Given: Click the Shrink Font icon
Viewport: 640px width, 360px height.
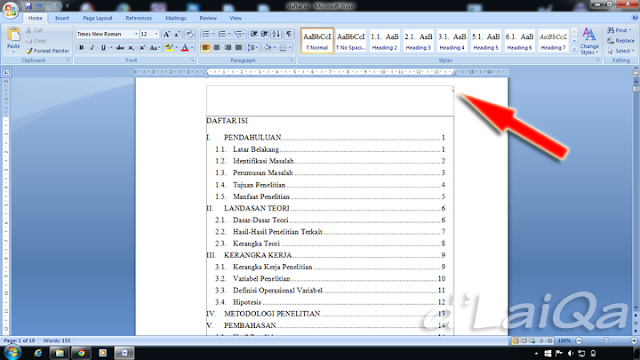Looking at the screenshot, I should pos(177,34).
